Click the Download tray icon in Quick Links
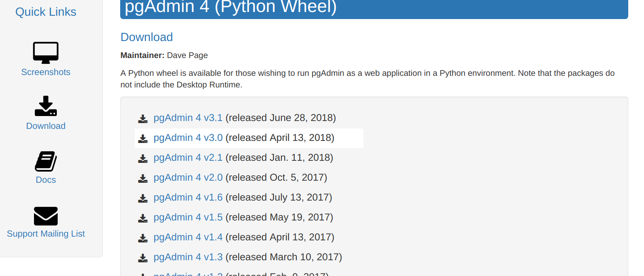The width and height of the screenshot is (644, 276). click(x=46, y=106)
